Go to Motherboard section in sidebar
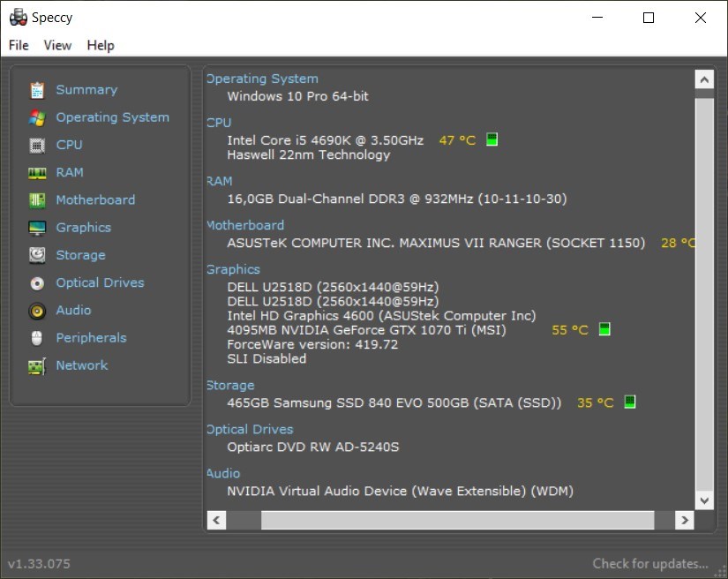 [95, 200]
